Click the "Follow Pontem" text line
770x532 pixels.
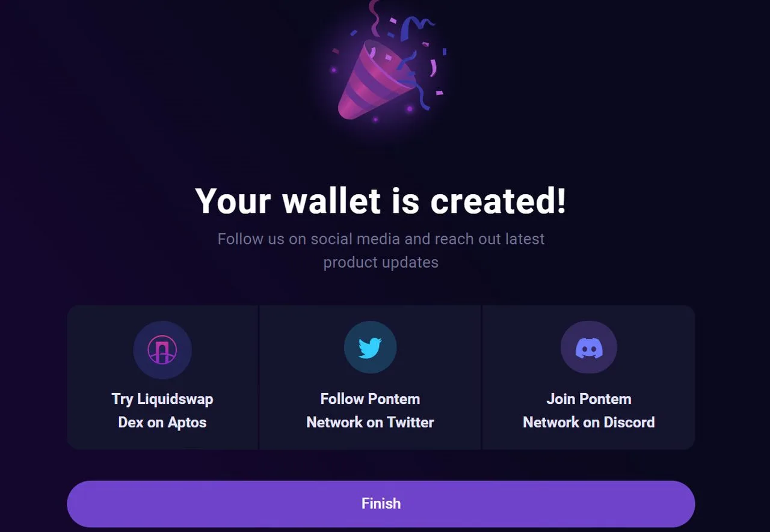[x=370, y=399]
